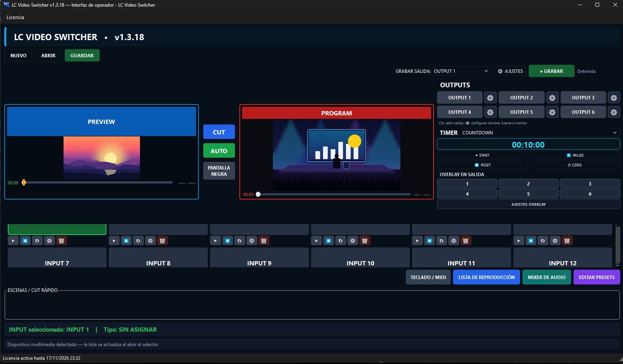Image resolution: width=623 pixels, height=364 pixels.
Task: Start recording with the GRABAR button
Action: click(551, 71)
